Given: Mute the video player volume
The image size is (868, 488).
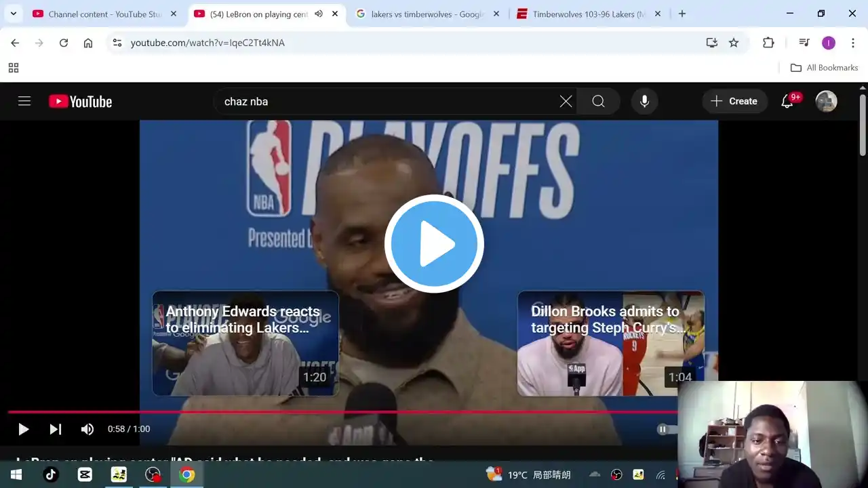Looking at the screenshot, I should click(87, 429).
